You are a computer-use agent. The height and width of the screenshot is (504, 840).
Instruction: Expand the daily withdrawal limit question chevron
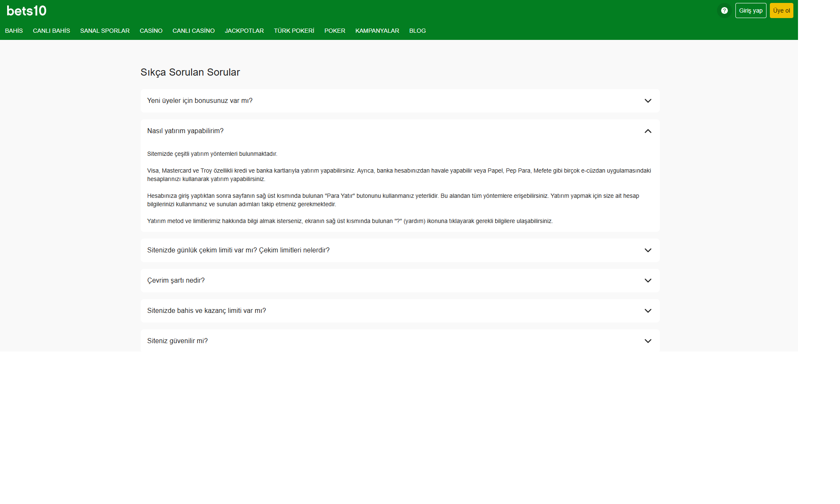(648, 250)
